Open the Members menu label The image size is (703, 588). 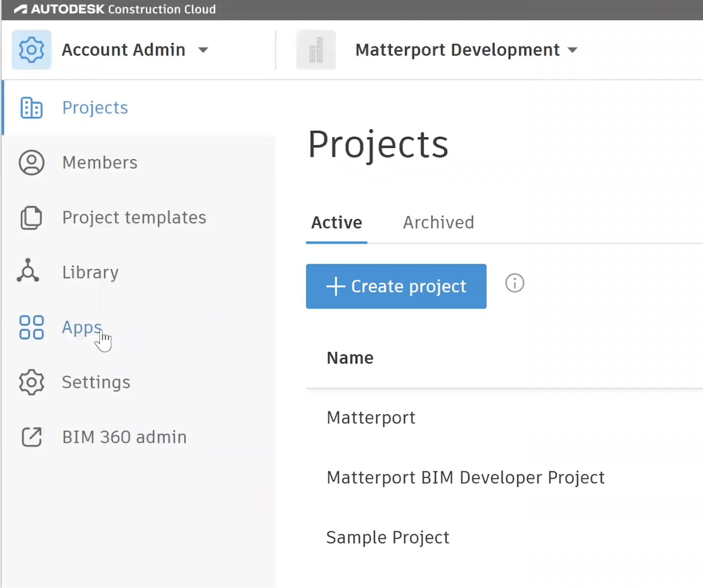pos(100,163)
